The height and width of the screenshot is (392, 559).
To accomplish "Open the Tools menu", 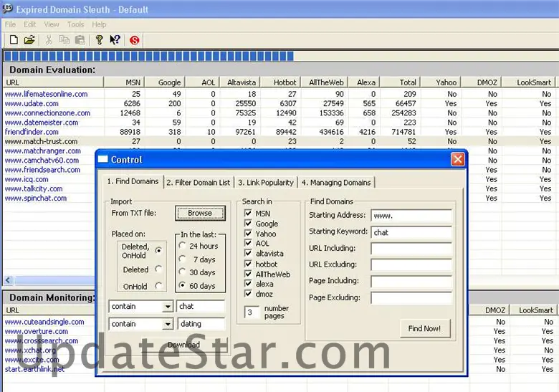I will click(x=75, y=24).
